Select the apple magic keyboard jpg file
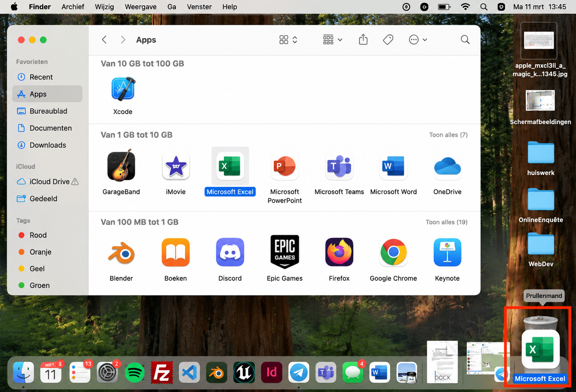576x392 pixels. [x=539, y=41]
